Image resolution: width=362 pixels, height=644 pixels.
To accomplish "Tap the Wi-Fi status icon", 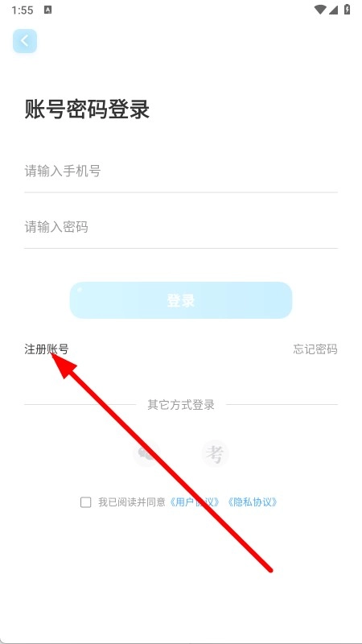I will pyautogui.click(x=320, y=10).
